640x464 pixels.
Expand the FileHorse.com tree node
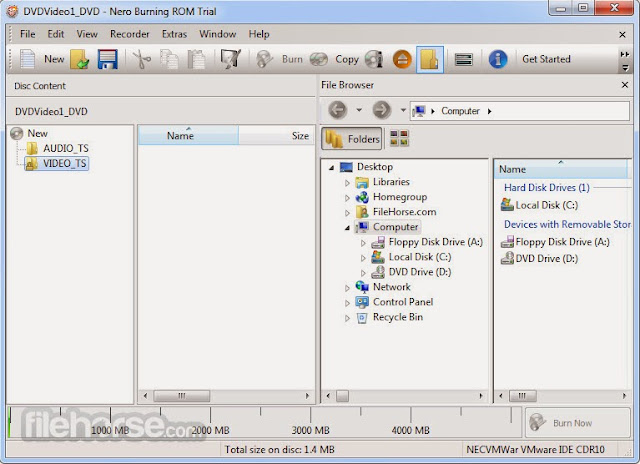coord(347,213)
